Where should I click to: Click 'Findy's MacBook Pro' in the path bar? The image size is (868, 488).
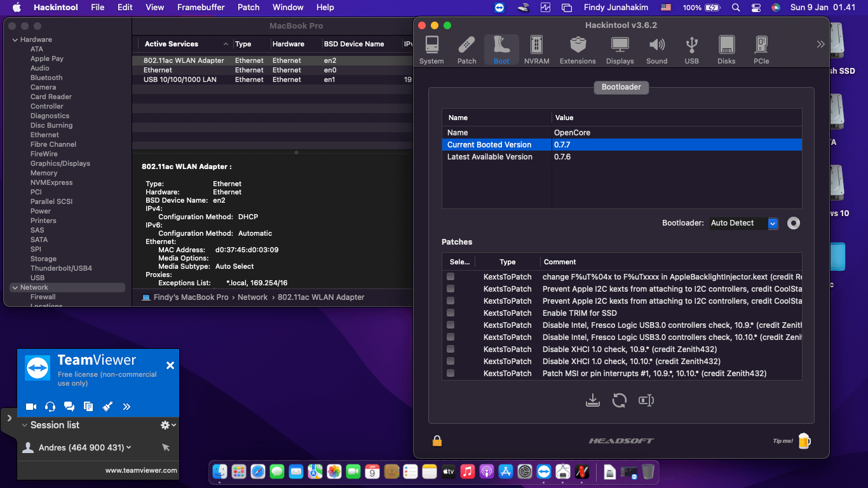click(x=191, y=297)
